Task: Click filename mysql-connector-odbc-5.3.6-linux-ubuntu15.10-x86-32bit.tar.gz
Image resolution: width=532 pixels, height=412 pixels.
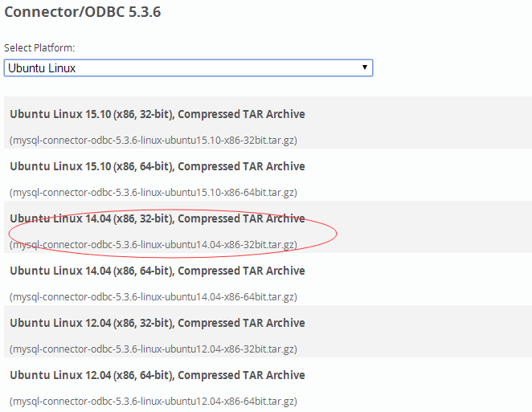Action: pos(153,141)
